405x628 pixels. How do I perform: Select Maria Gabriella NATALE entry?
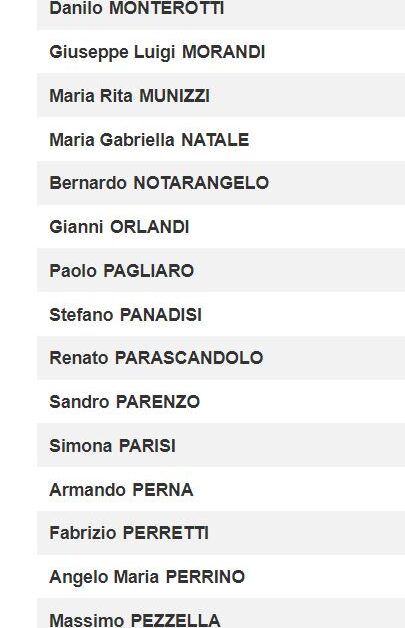click(221, 139)
